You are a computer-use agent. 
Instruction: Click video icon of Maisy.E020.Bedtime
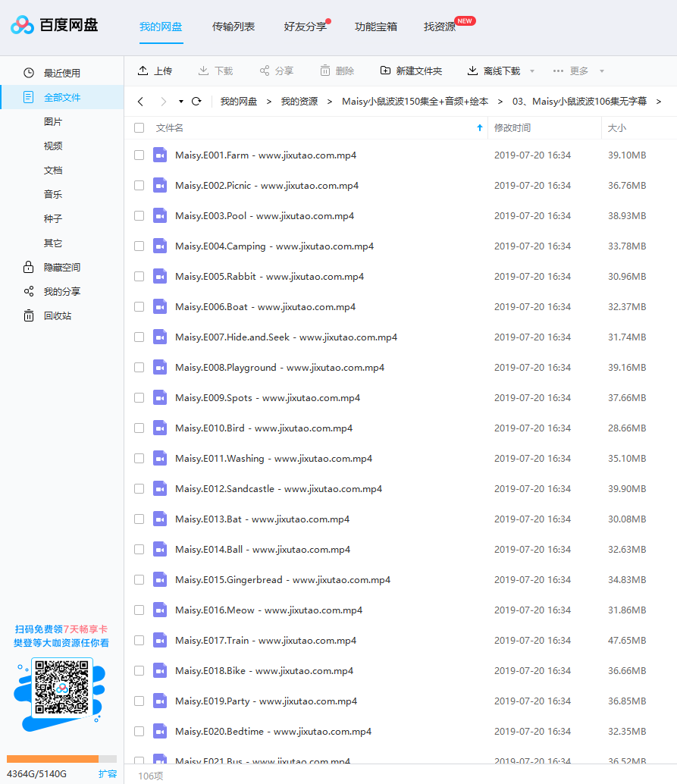(160, 732)
